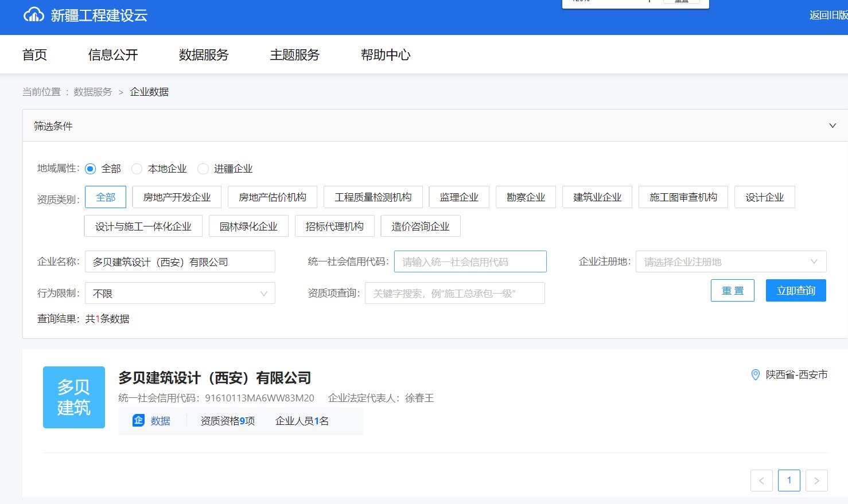Click the credit code 91610113MA6WW83M20 text
848x504 pixels.
tap(260, 398)
